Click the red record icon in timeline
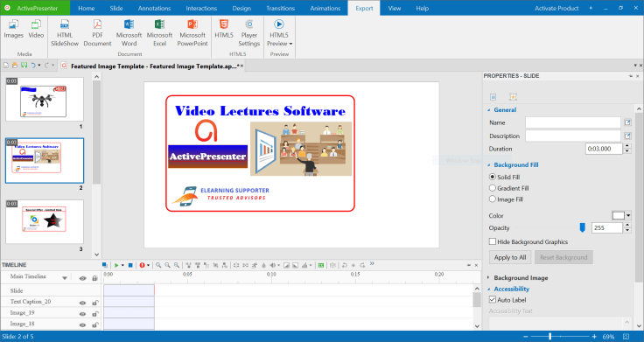644x342 pixels. pos(142,265)
